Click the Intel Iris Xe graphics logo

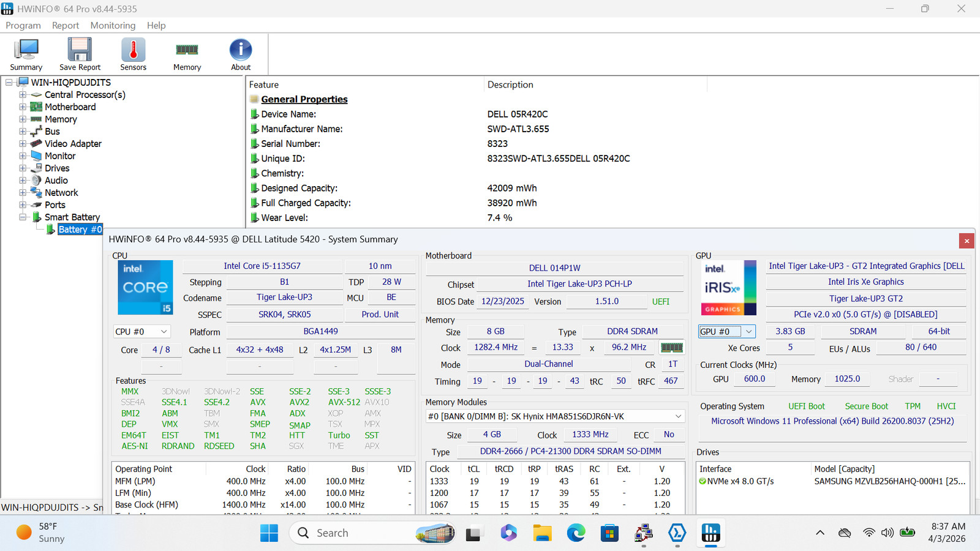[x=728, y=287]
